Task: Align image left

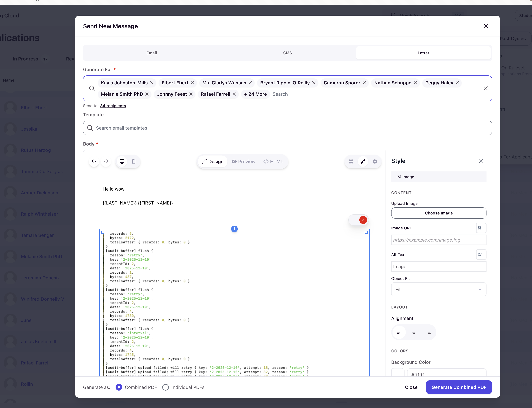Action: [399, 332]
